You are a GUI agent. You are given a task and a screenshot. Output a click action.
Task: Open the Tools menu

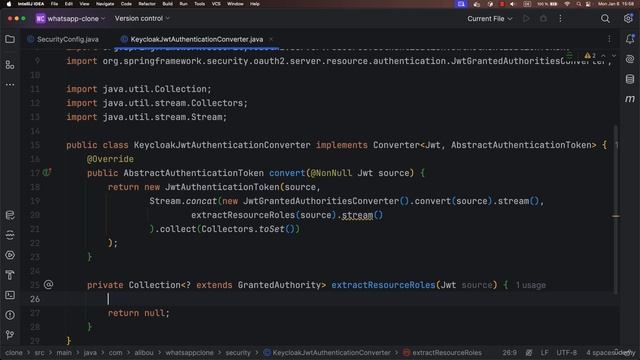click(x=200, y=4)
